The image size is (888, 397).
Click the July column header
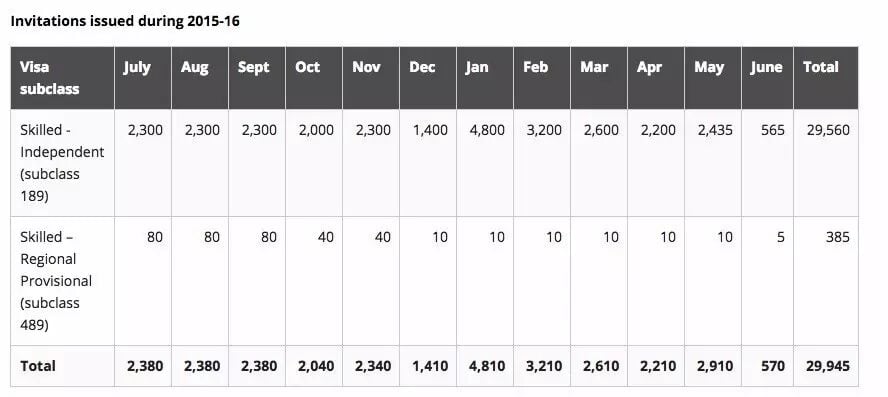[x=143, y=78]
